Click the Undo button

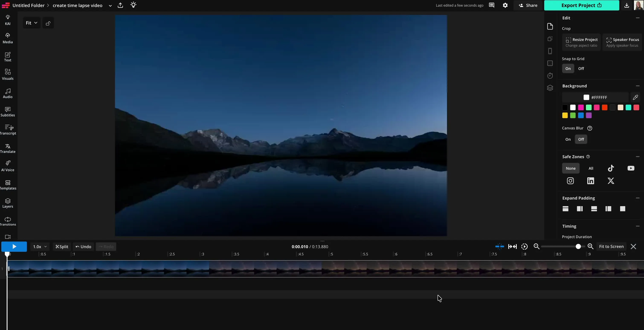[x=83, y=247]
